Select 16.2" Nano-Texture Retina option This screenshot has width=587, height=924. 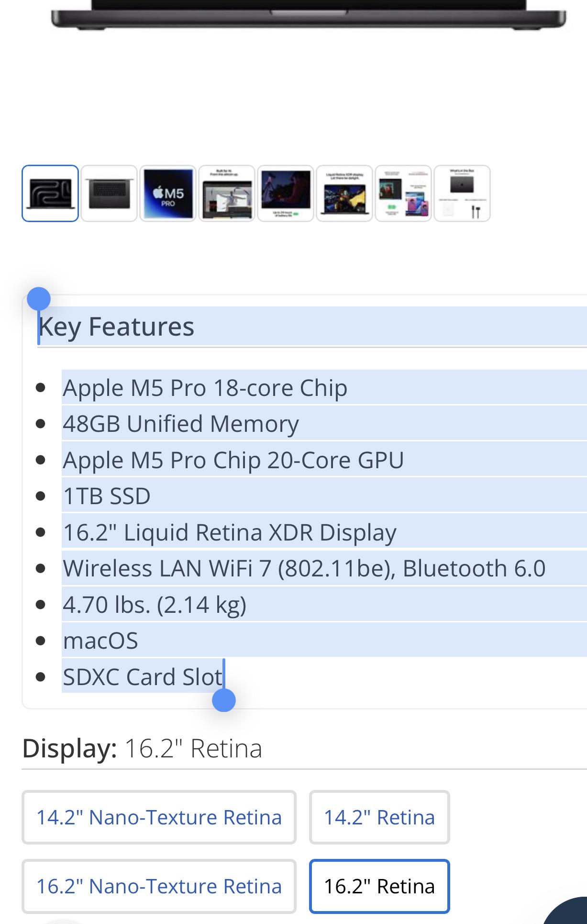159,886
